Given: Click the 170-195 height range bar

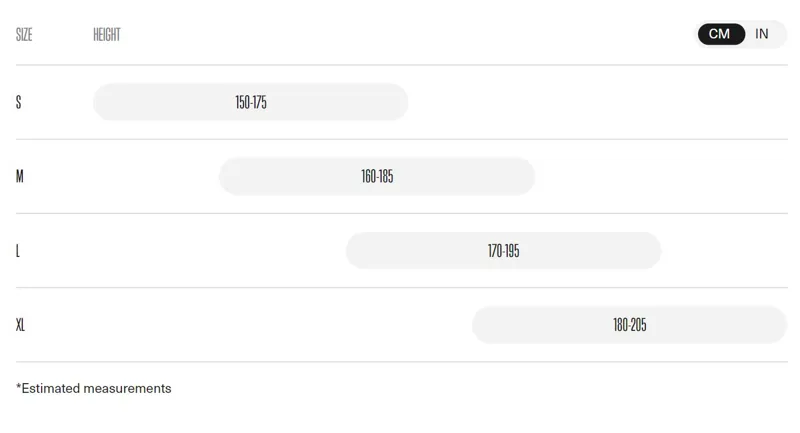Looking at the screenshot, I should point(503,251).
